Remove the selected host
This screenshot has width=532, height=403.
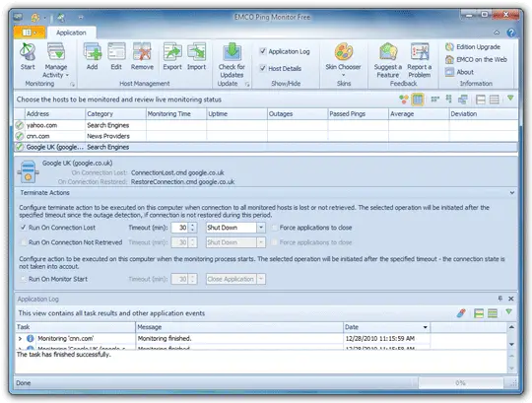click(142, 56)
